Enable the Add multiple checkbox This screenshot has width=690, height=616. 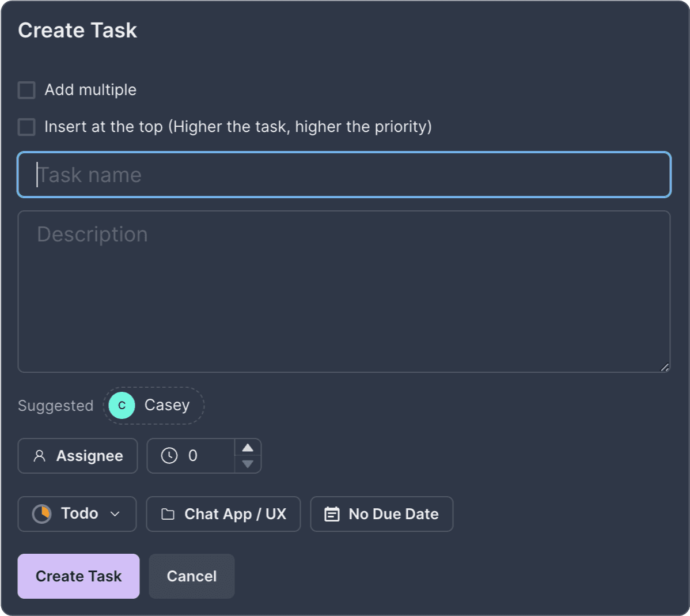[26, 90]
